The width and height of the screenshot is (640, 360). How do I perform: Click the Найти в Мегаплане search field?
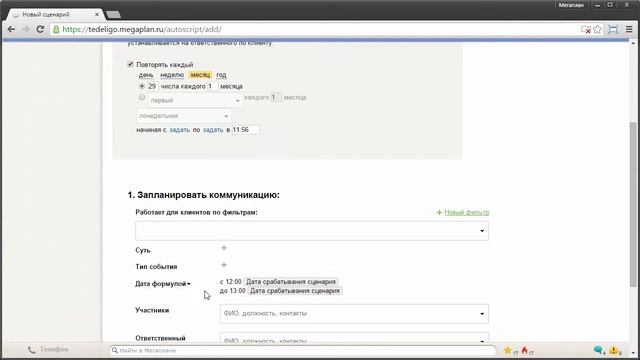click(302, 350)
